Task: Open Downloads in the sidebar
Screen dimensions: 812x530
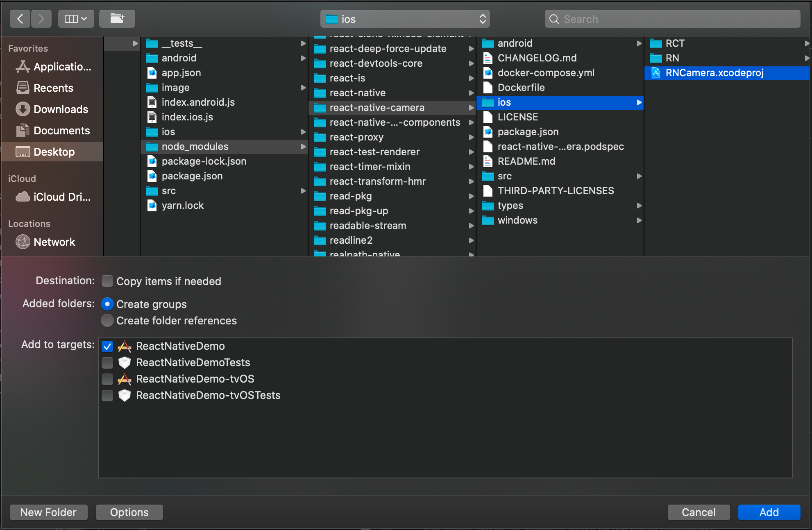Action: click(60, 109)
